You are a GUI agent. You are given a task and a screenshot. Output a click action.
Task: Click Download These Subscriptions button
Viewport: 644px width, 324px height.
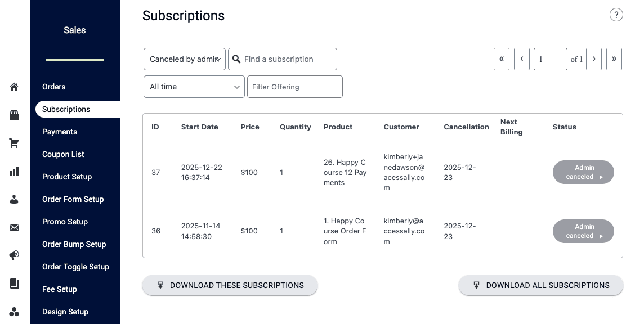click(230, 285)
